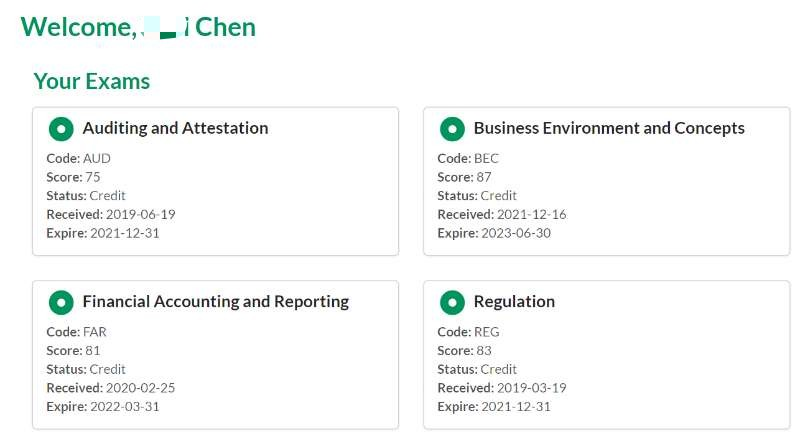
Task: Click the AUD expire date 2021-12-31
Action: (125, 233)
